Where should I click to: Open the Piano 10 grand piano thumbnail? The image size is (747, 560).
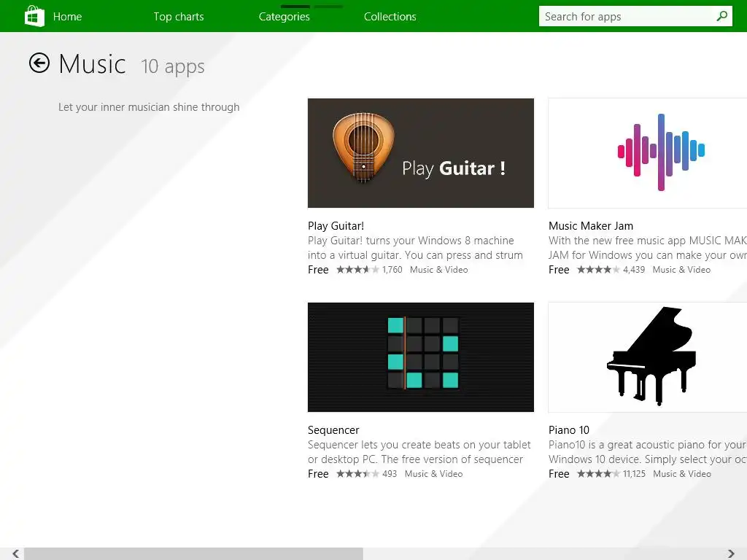click(x=648, y=357)
